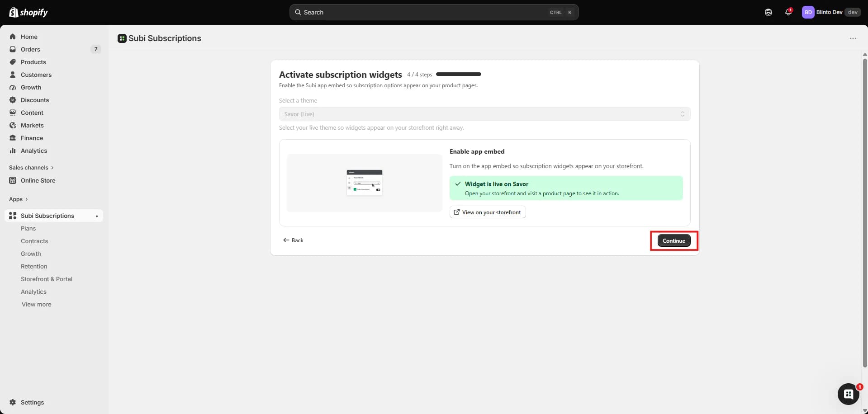Click the Continue button

coord(674,241)
